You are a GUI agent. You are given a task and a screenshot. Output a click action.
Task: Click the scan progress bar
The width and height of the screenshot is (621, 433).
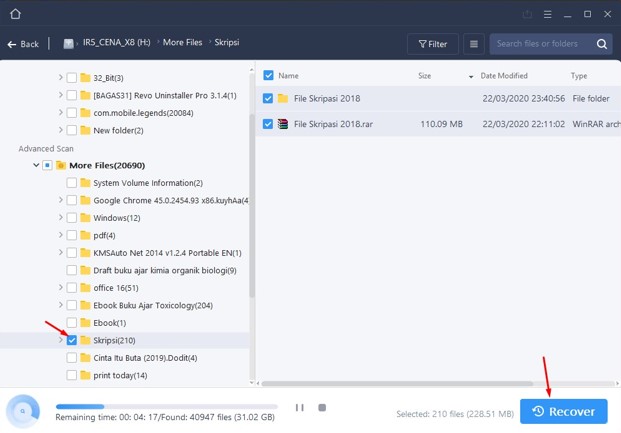[x=167, y=406]
